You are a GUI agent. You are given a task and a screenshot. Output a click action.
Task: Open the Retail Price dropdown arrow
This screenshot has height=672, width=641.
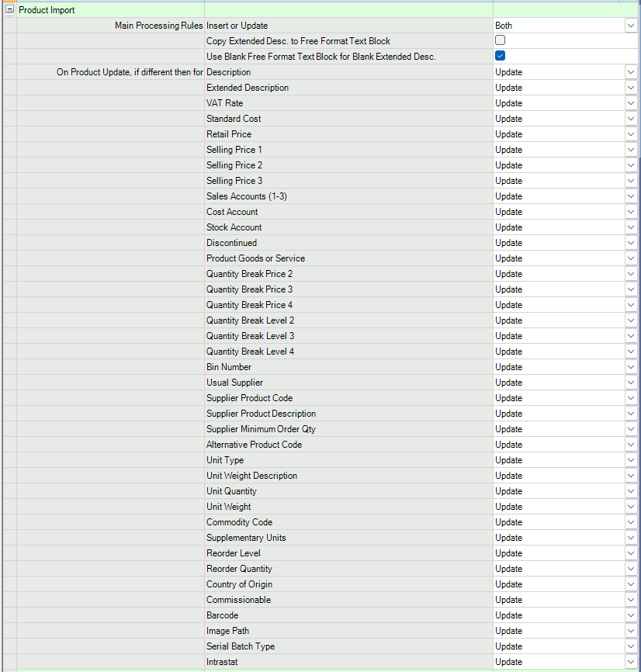(x=630, y=134)
